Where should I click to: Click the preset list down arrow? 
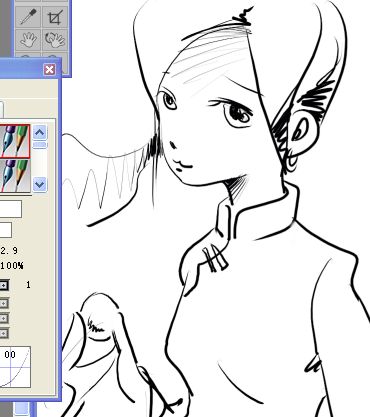(40, 184)
